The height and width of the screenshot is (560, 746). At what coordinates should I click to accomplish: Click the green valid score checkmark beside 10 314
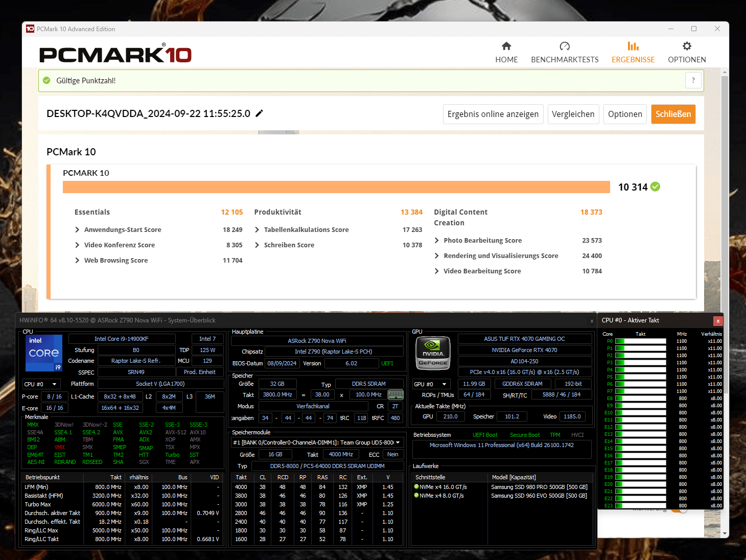(x=655, y=187)
